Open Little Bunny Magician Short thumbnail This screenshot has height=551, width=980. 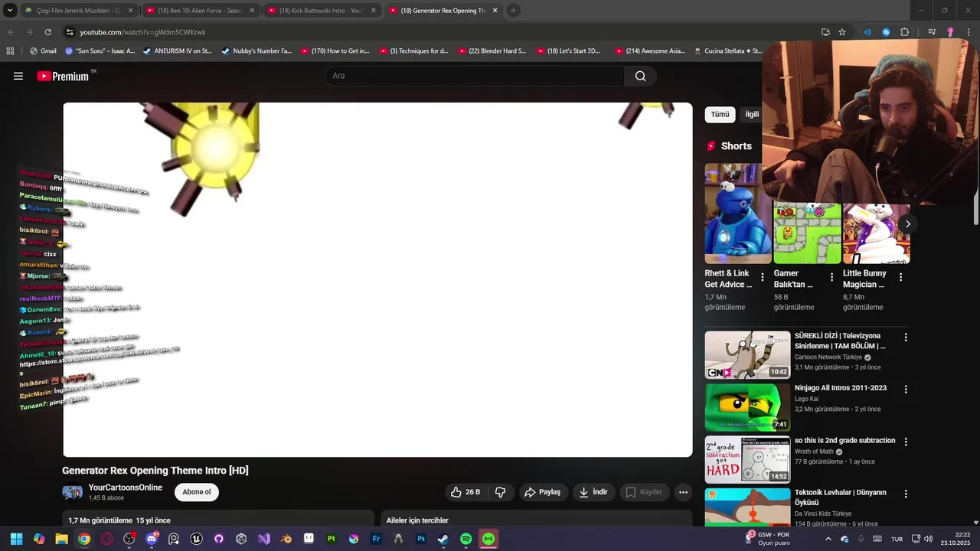pyautogui.click(x=877, y=233)
